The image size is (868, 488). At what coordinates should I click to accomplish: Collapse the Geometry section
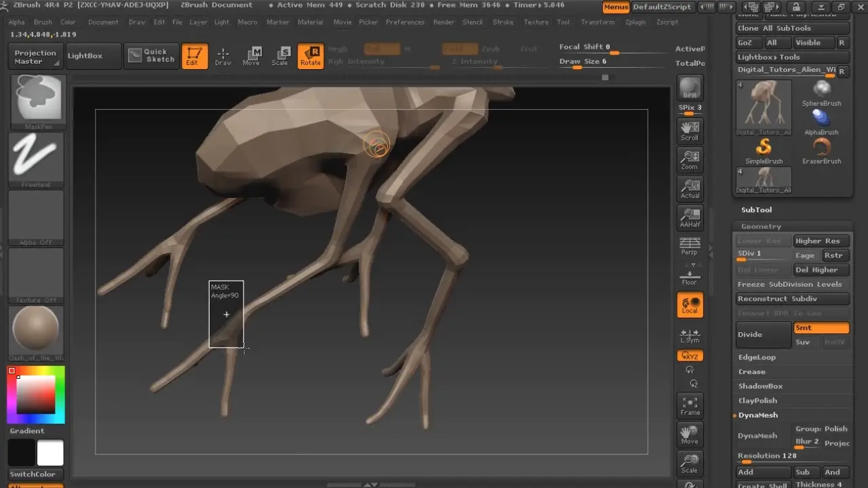pyautogui.click(x=761, y=226)
